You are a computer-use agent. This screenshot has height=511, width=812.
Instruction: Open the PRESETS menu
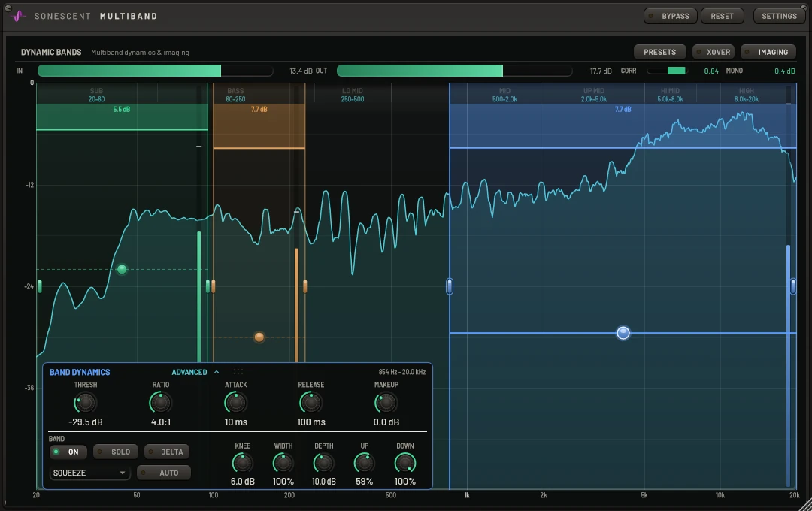(x=660, y=52)
